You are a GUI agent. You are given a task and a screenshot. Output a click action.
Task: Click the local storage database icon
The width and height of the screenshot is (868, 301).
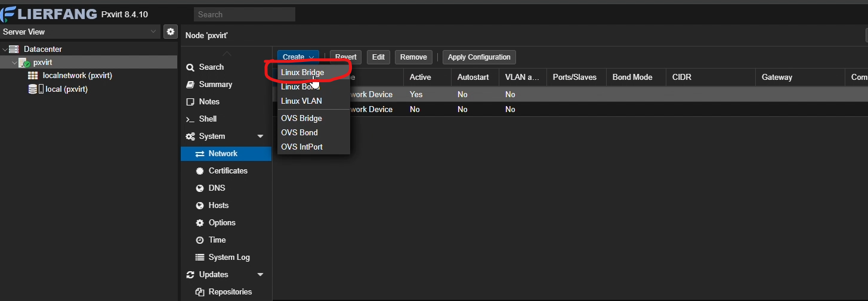pos(33,89)
